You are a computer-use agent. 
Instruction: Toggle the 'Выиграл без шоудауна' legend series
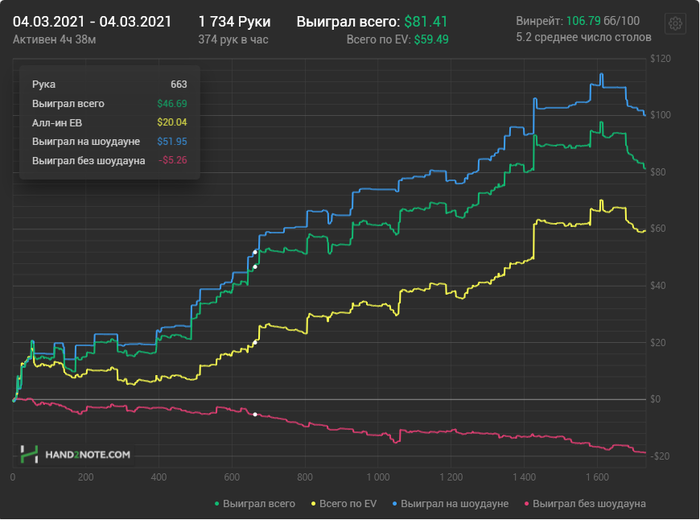(x=585, y=503)
